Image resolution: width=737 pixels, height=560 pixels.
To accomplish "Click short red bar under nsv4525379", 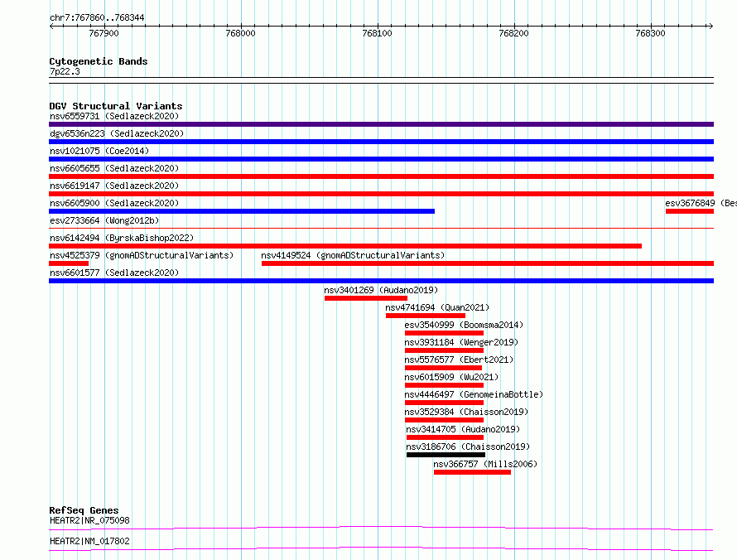I will coord(69,263).
